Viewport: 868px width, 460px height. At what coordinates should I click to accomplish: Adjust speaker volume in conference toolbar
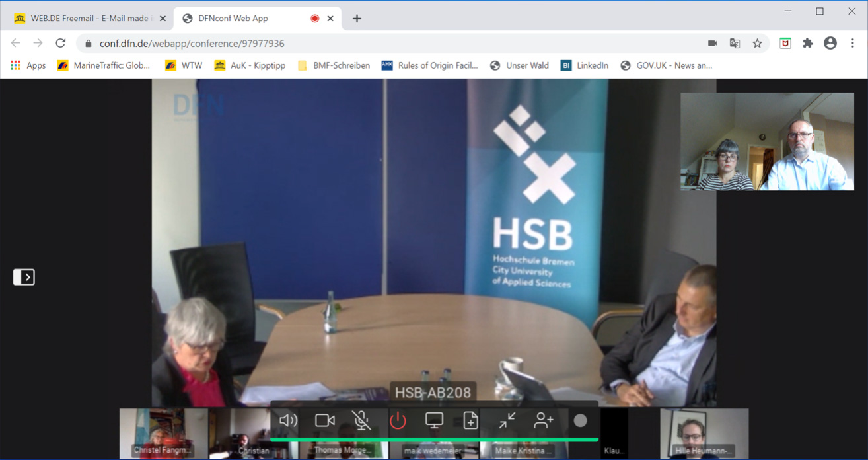point(288,420)
